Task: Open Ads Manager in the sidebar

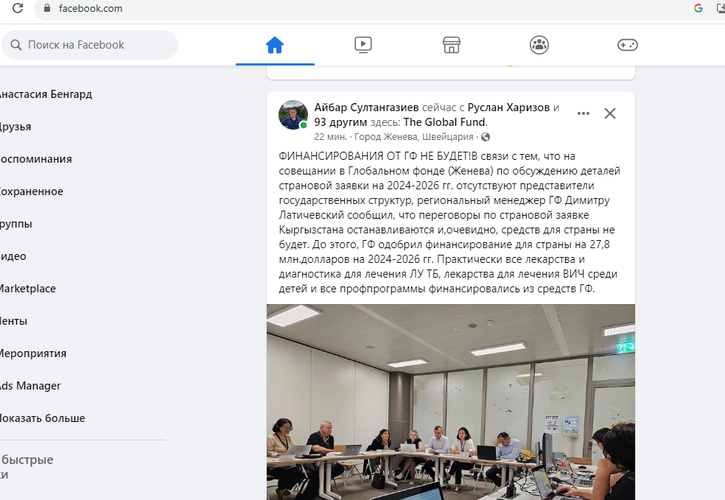Action: (x=30, y=386)
